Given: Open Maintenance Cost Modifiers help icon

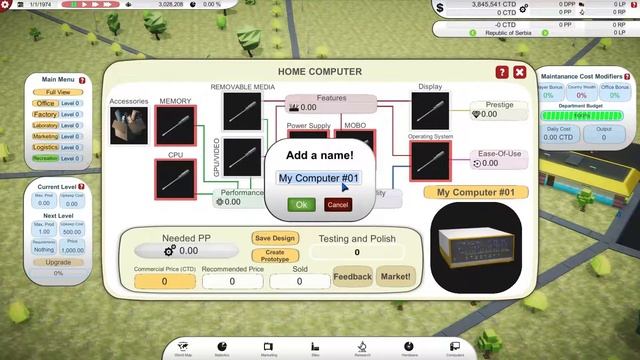Looking at the screenshot, I should [x=627, y=76].
